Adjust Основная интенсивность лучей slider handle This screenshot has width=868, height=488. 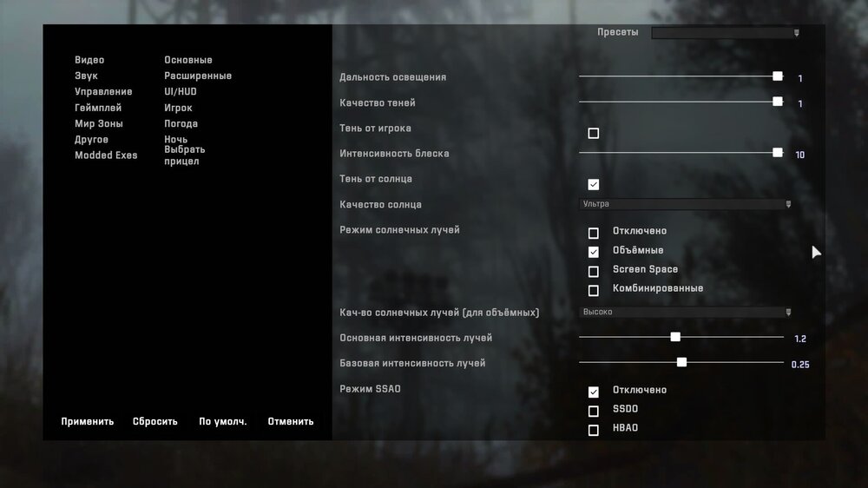(x=675, y=337)
